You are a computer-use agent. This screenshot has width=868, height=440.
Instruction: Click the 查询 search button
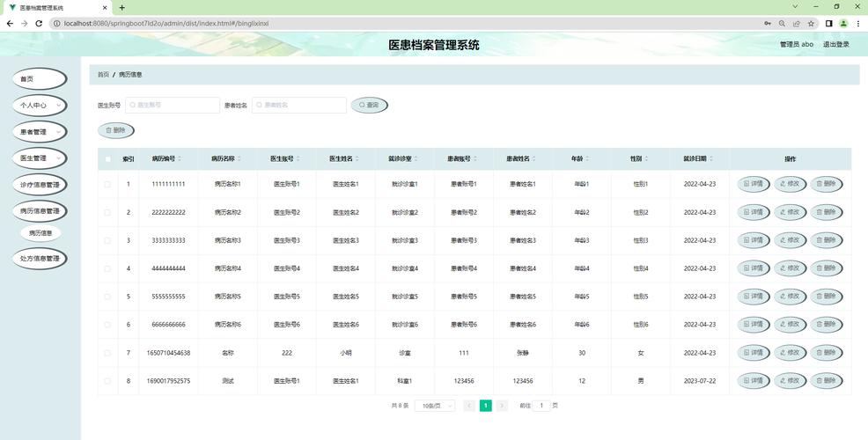[369, 105]
